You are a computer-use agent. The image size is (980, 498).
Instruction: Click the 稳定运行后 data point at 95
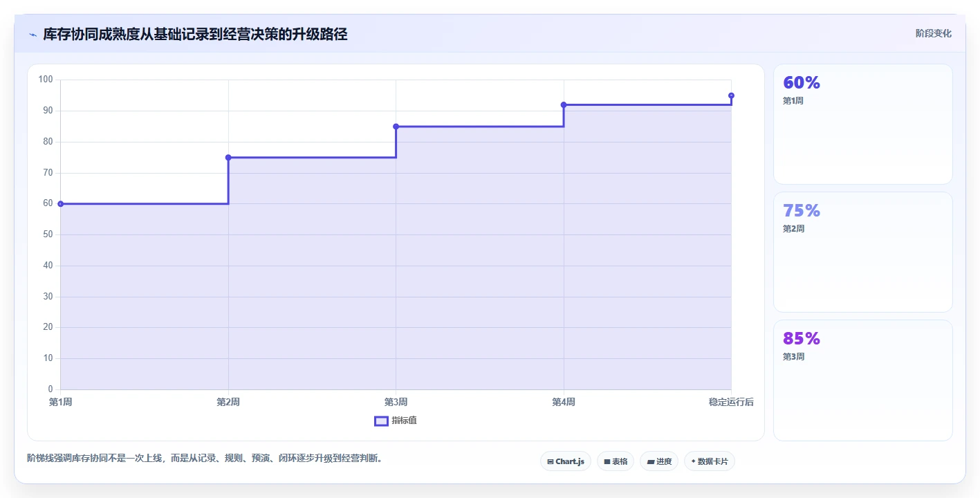(x=731, y=95)
